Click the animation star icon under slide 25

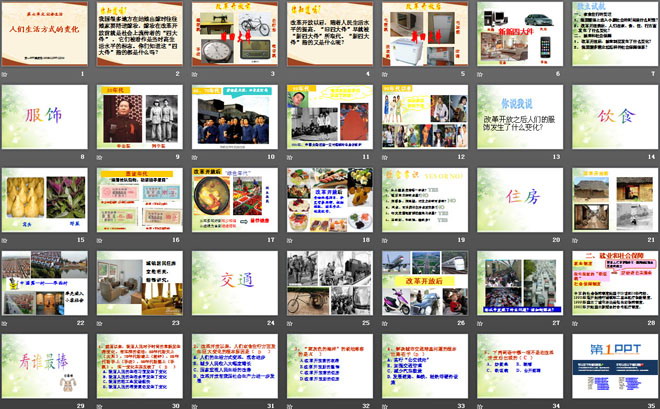(x=290, y=324)
